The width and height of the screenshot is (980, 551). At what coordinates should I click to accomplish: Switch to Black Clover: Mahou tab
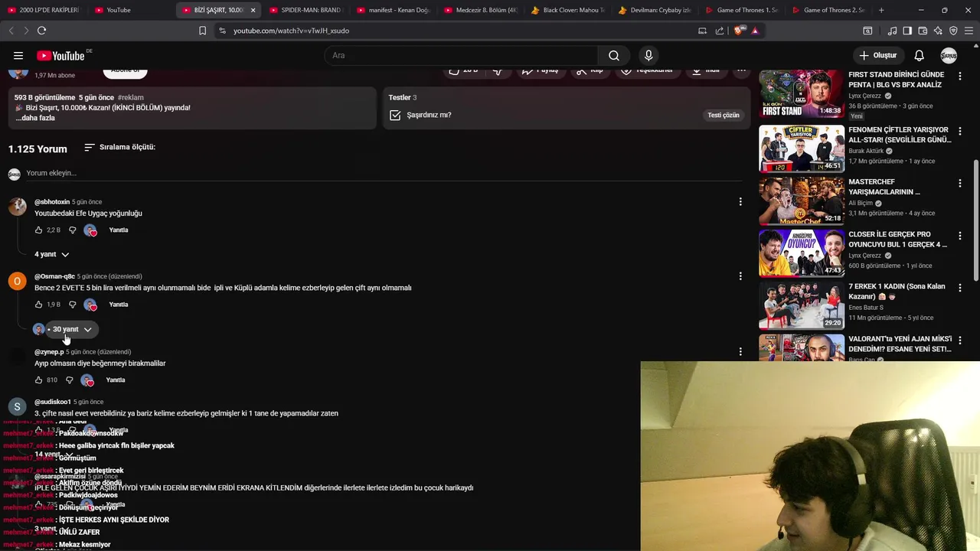tap(567, 10)
